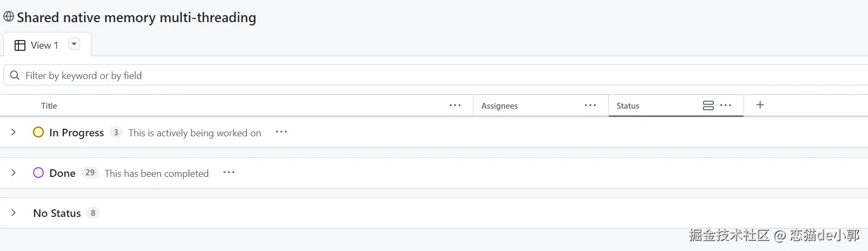Open Done group options menu
This screenshot has width=868, height=251.
[x=229, y=173]
